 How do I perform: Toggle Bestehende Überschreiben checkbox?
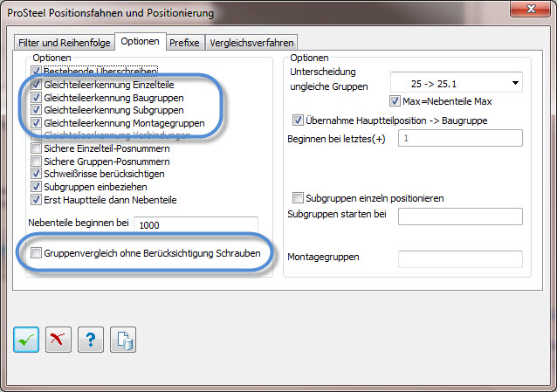36,71
